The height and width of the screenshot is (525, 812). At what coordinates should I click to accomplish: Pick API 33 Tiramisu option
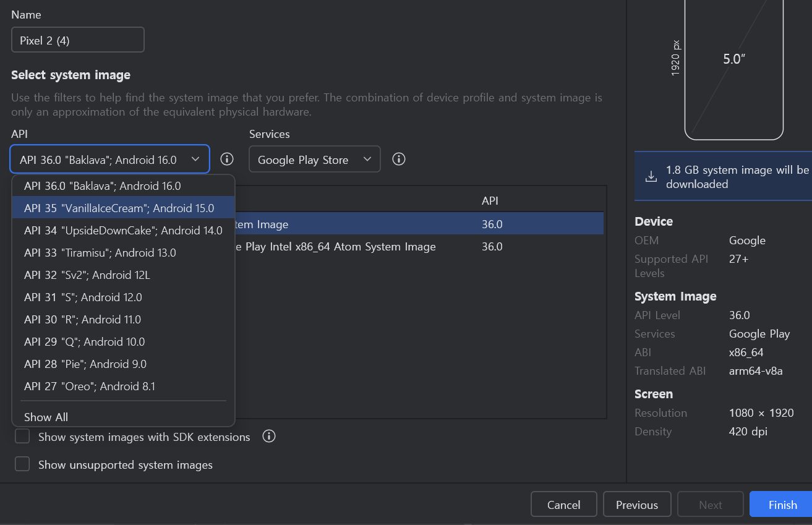[100, 253]
